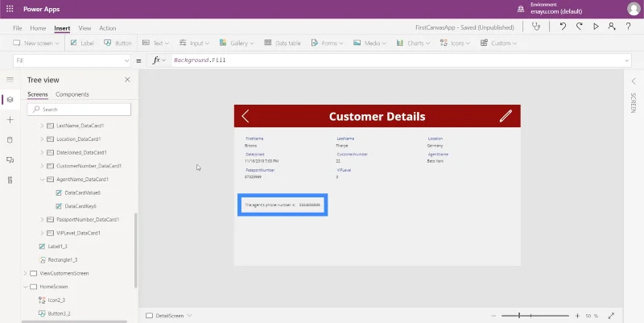The width and height of the screenshot is (644, 323).
Task: Switch to the Components tab
Action: [x=72, y=94]
